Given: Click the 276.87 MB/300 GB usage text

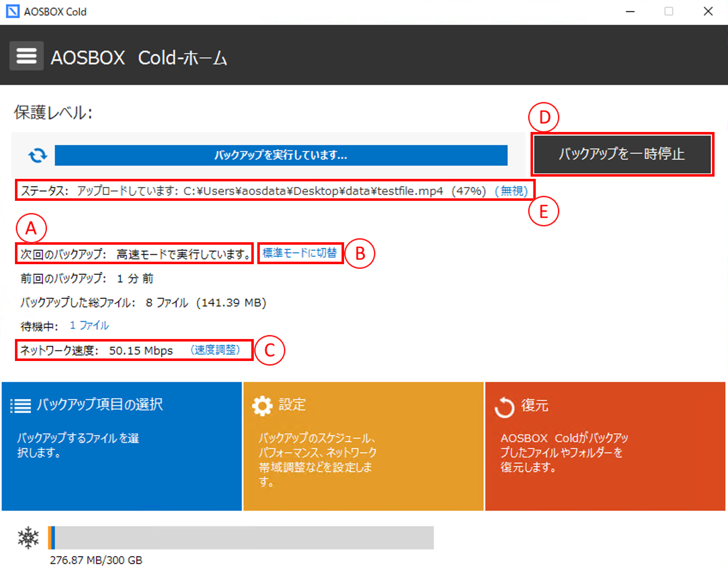Looking at the screenshot, I should (x=96, y=560).
